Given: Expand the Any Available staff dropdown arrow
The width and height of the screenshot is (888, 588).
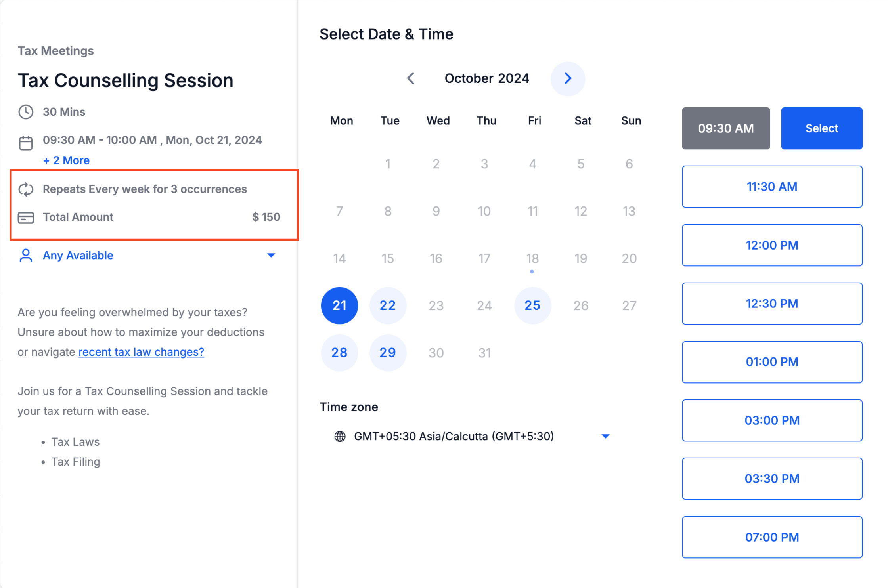Looking at the screenshot, I should click(x=271, y=255).
